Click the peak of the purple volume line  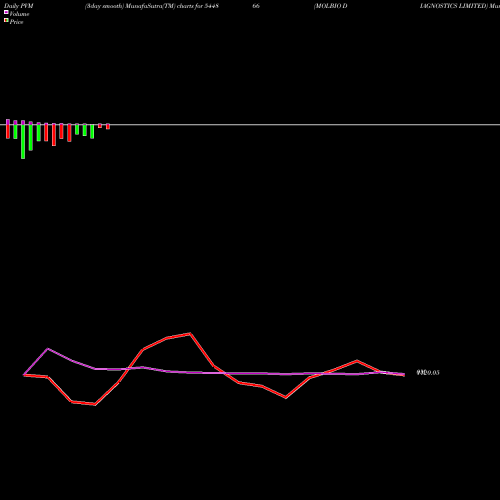pyautogui.click(x=48, y=349)
